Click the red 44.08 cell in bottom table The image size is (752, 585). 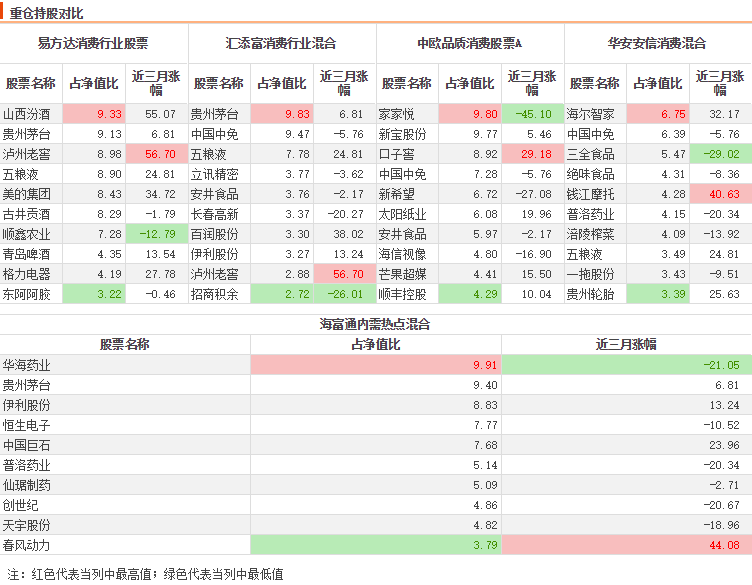(626, 545)
